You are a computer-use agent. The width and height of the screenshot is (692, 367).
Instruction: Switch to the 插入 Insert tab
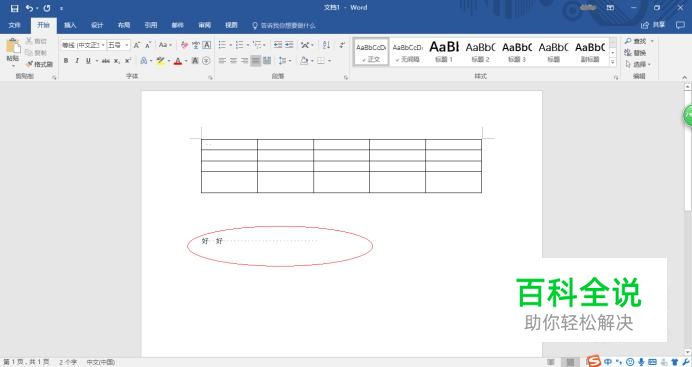(70, 25)
